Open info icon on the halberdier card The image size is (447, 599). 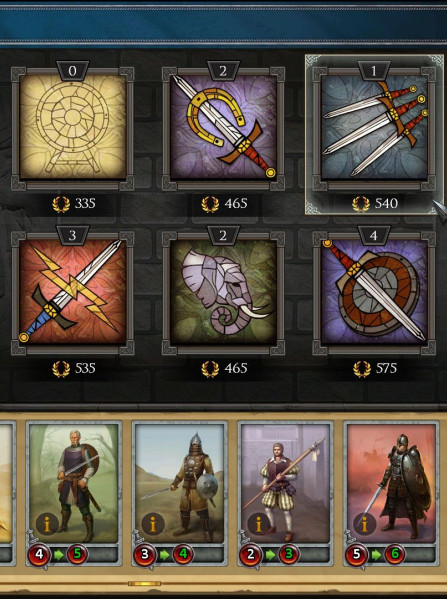[259, 523]
